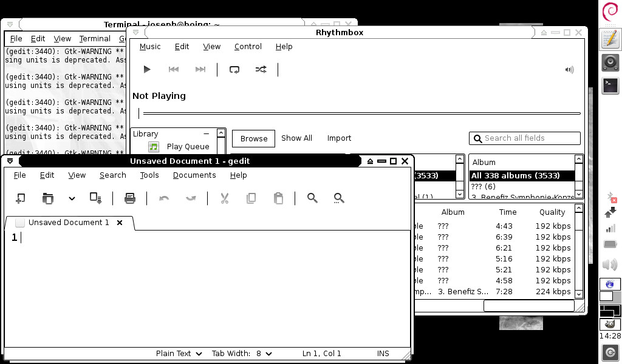This screenshot has width=622, height=364.
Task: Open the Search menu in gedit
Action: coord(112,175)
